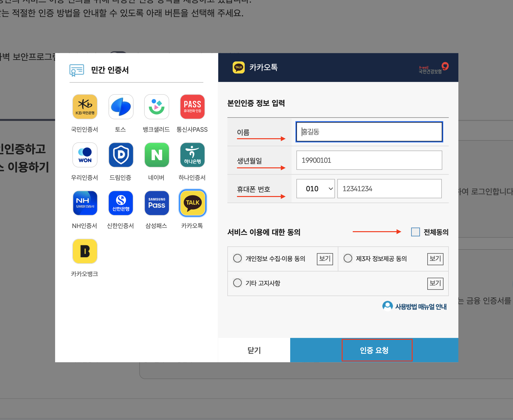Select 기타 고지사항 radio button
Screen dimensions: 513x420
pos(237,282)
